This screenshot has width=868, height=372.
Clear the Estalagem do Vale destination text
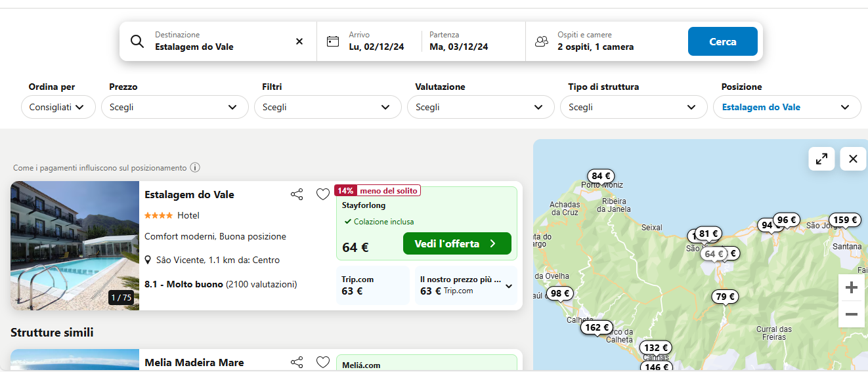click(x=299, y=41)
